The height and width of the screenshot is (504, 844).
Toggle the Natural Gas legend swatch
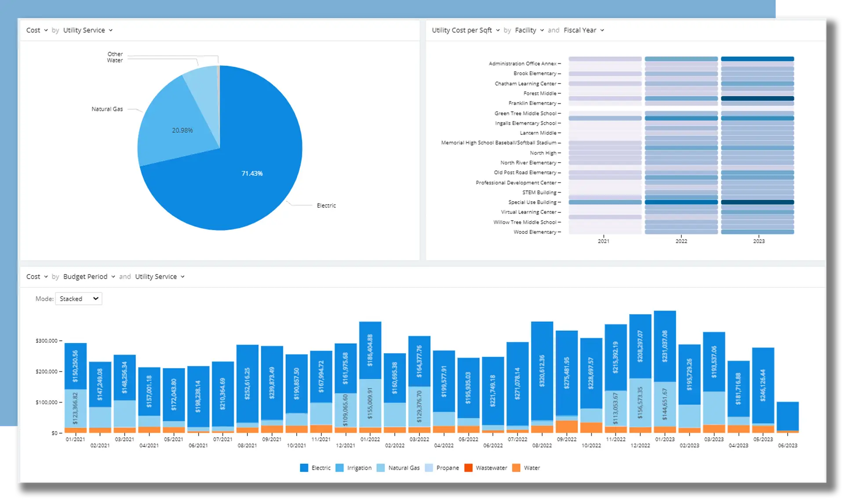pos(381,468)
